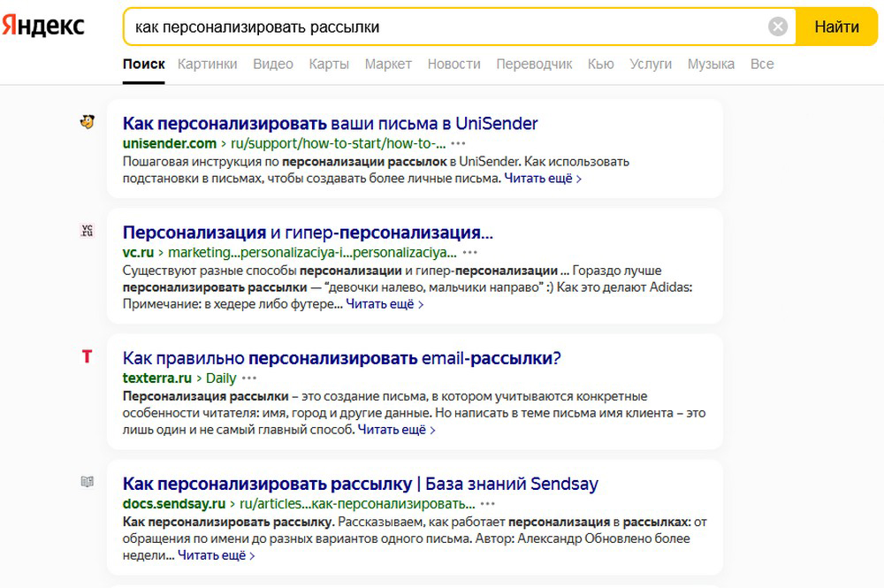Click snippet text 'Пошаговая инструкция по персонализации рассылок'
Image resolution: width=884 pixels, height=588 pixels.
[x=285, y=162]
